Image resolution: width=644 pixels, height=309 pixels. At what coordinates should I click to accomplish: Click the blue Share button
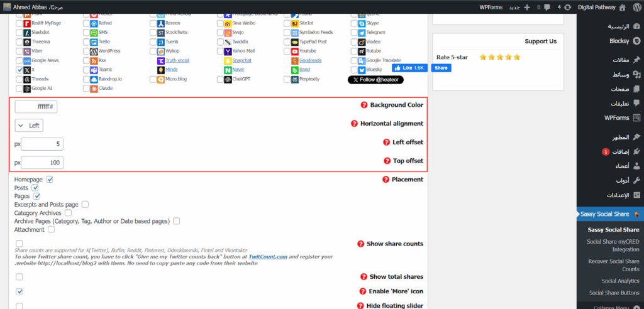[x=441, y=68]
